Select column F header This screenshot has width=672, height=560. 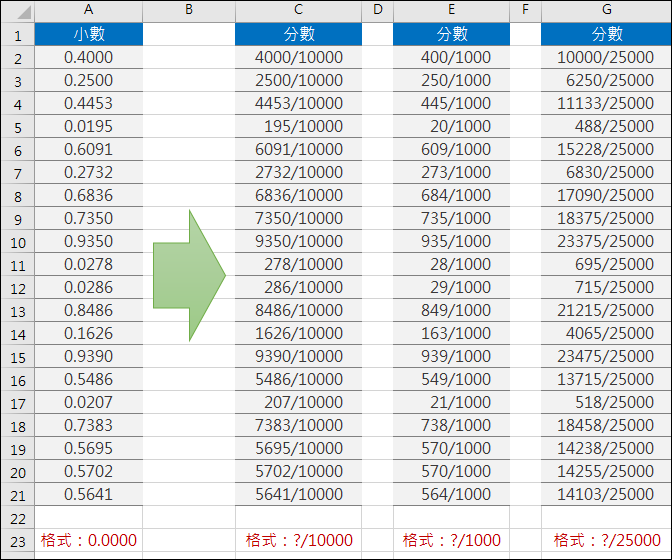pyautogui.click(x=525, y=10)
